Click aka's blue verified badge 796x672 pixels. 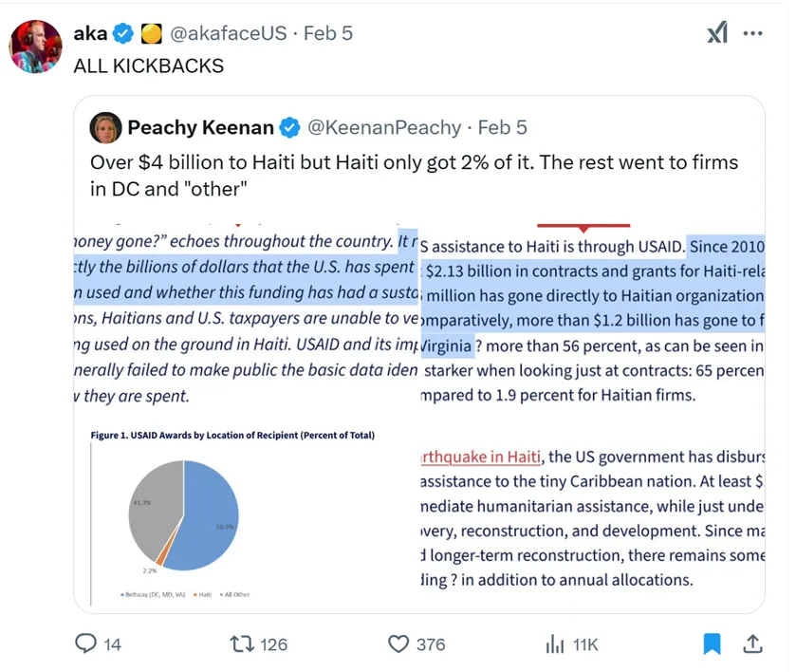click(123, 33)
